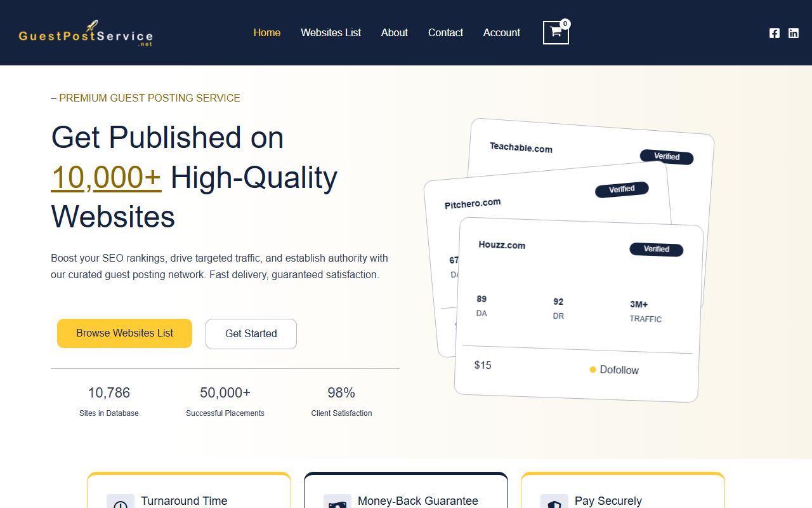Open the Websites List menu item
Screen dimensions: 812x508
click(331, 32)
